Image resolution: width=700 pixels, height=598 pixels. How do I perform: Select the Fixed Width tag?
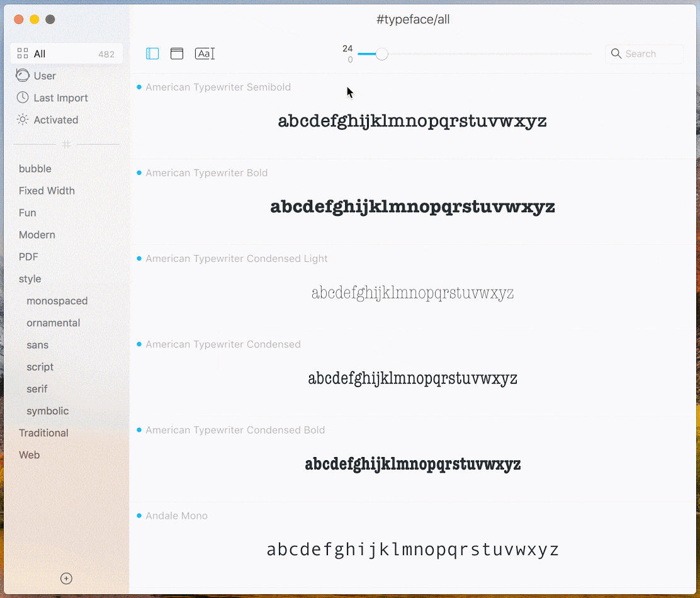pyautogui.click(x=47, y=191)
